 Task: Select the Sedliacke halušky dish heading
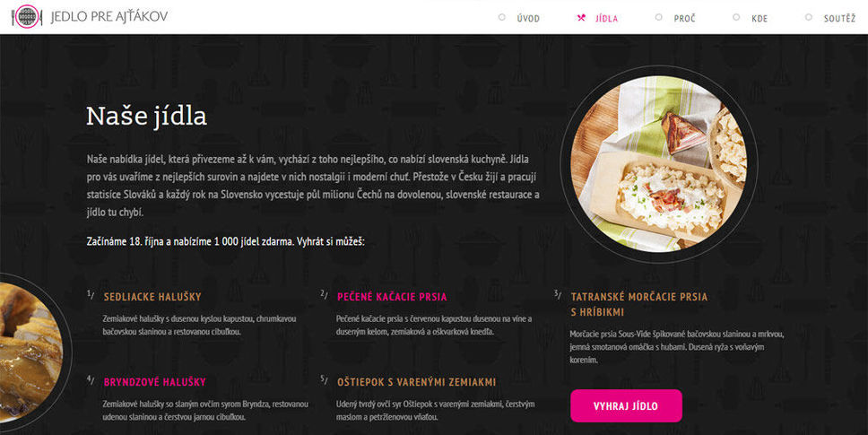152,297
